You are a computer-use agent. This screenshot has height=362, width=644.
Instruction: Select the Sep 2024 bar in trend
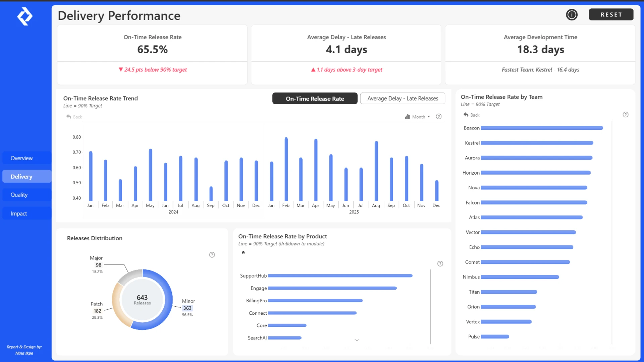click(211, 194)
